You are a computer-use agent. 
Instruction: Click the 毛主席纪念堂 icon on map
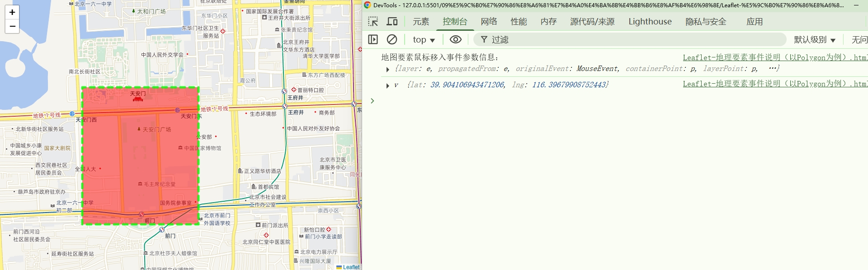click(140, 184)
